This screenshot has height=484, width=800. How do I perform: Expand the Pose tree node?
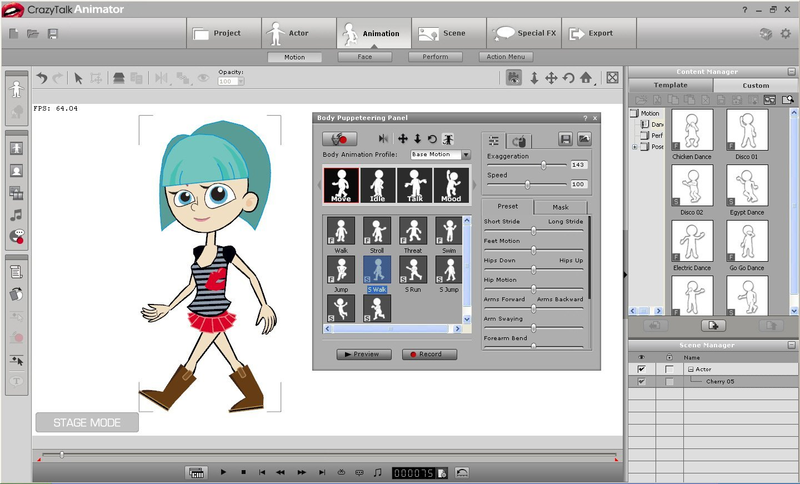pos(634,147)
